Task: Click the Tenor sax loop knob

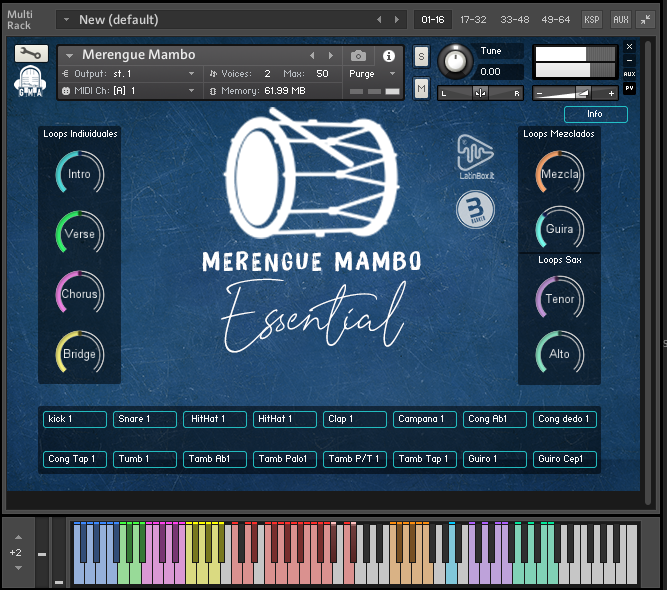Action: (x=560, y=299)
